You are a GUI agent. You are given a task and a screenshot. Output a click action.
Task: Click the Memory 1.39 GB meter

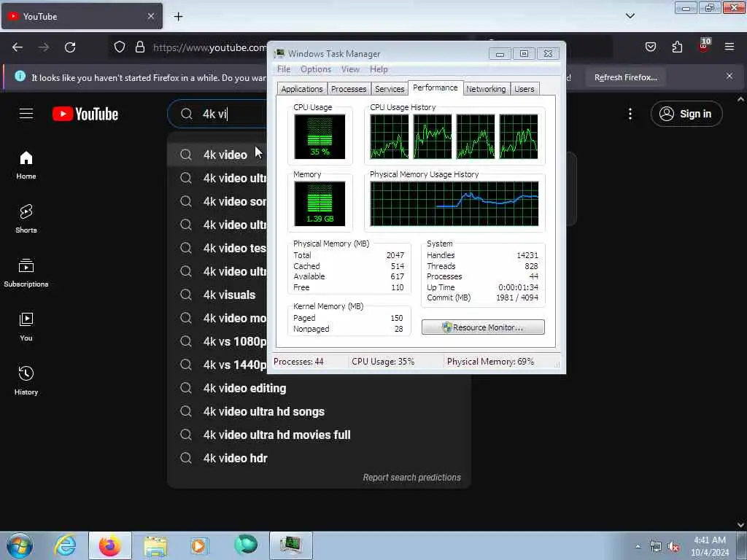point(320,204)
